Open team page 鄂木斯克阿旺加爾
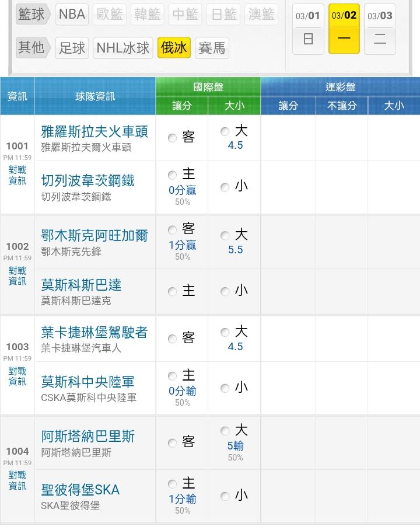The width and height of the screenshot is (420, 530). 94,236
